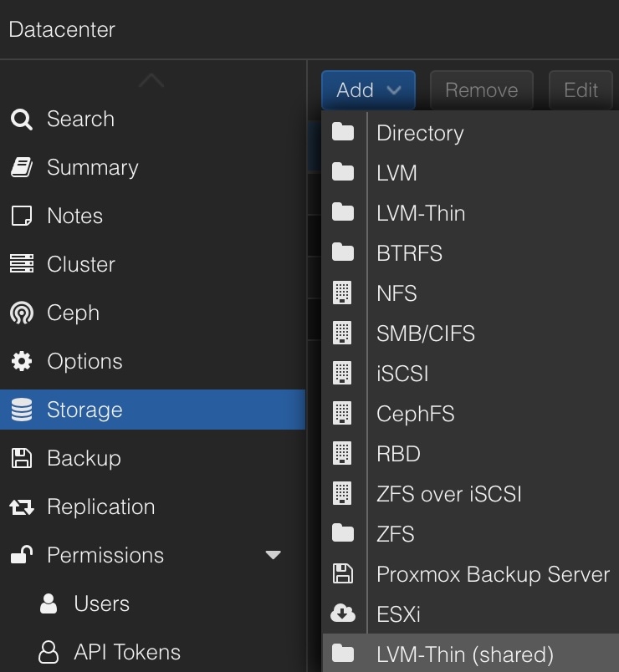Screen dimensions: 619x672
Task: Open the Add storage dropdown button
Action: coord(369,90)
